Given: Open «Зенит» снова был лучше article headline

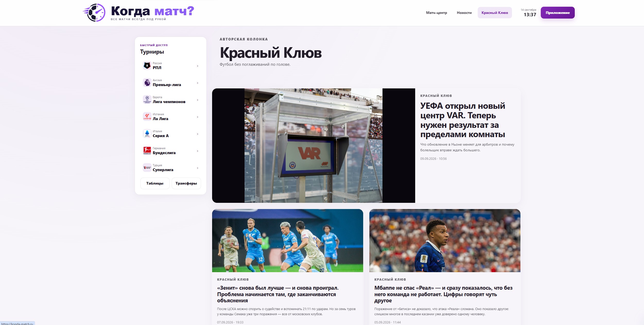Looking at the screenshot, I should pyautogui.click(x=278, y=294).
